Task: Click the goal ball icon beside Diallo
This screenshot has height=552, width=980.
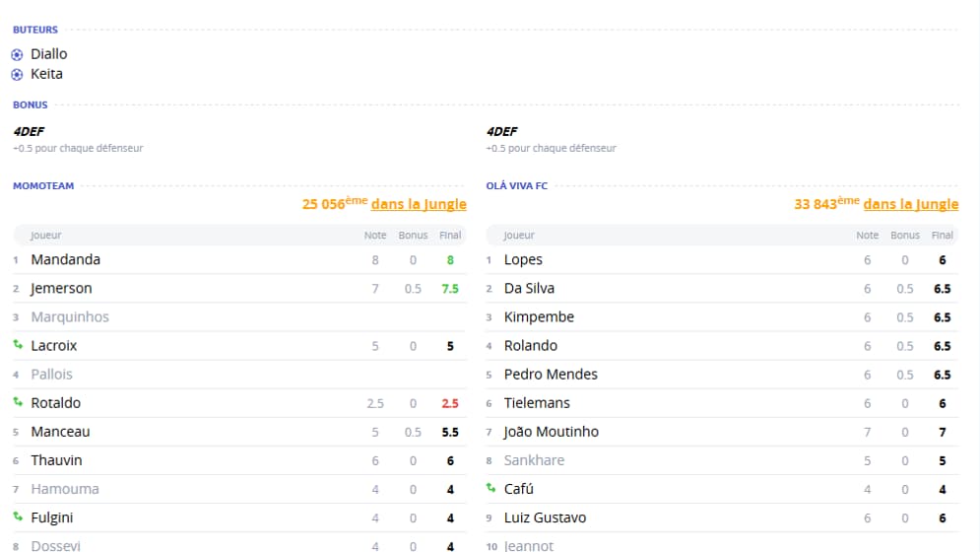Action: click(x=17, y=55)
